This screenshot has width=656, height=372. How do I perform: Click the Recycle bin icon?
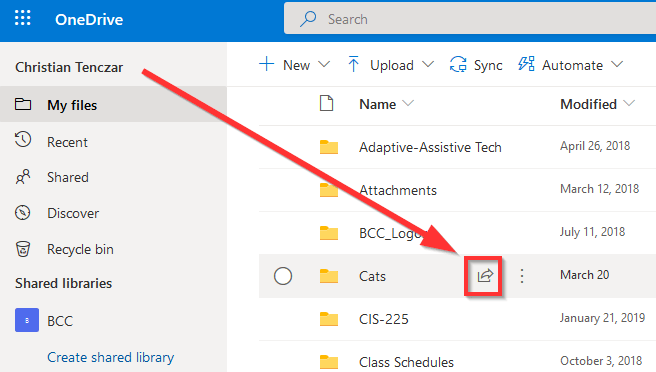23,249
